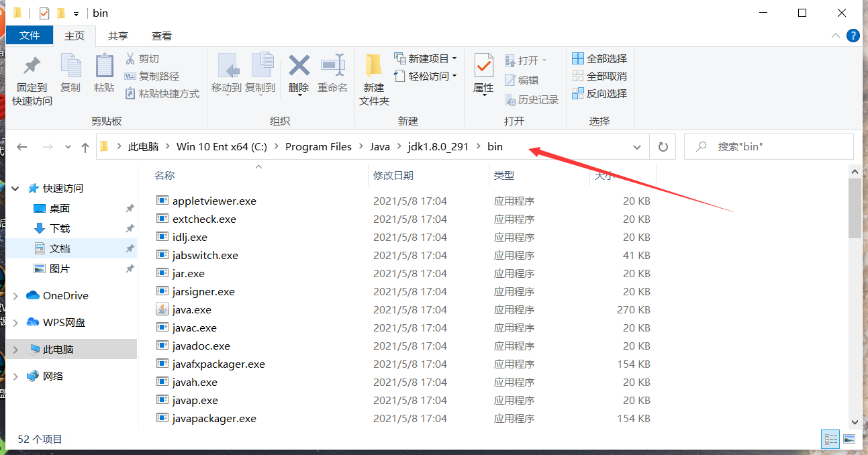Switch to Home (主页) tab

pyautogui.click(x=75, y=36)
